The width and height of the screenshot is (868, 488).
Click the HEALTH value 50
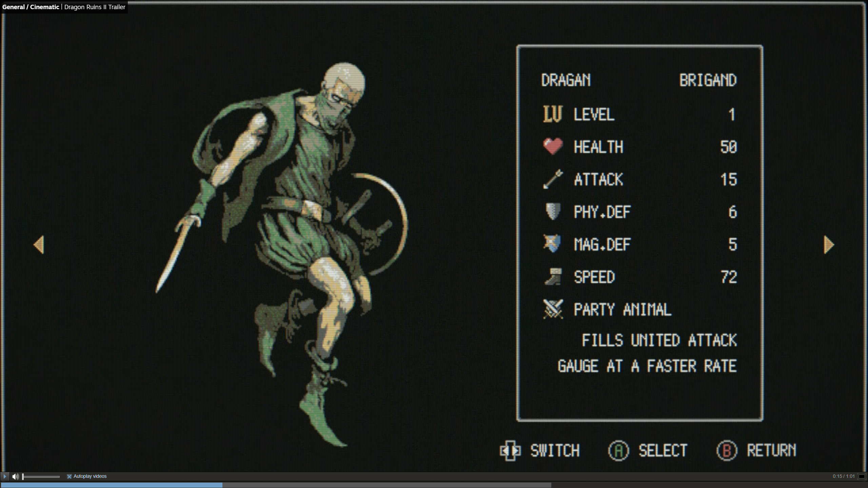click(729, 147)
